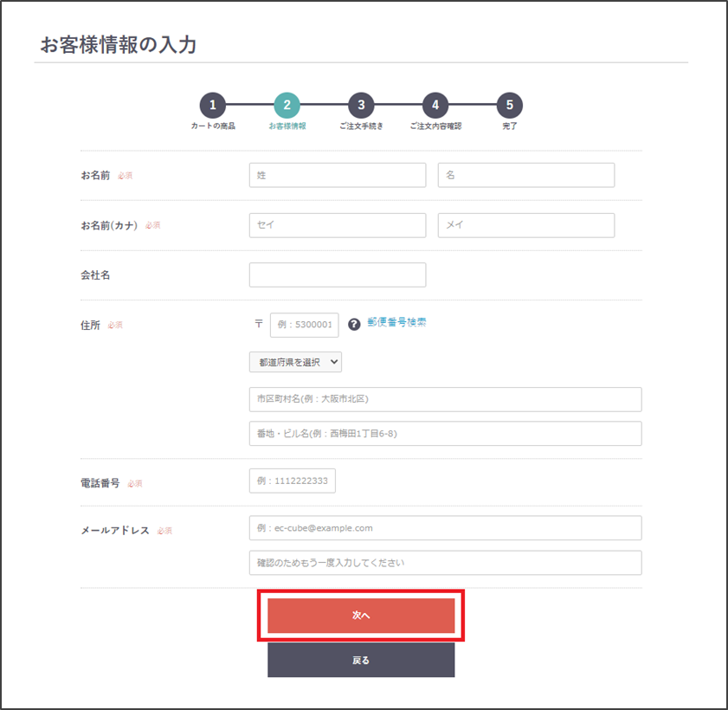Click the email confirmation input field
This screenshot has width=728, height=710.
click(x=445, y=563)
